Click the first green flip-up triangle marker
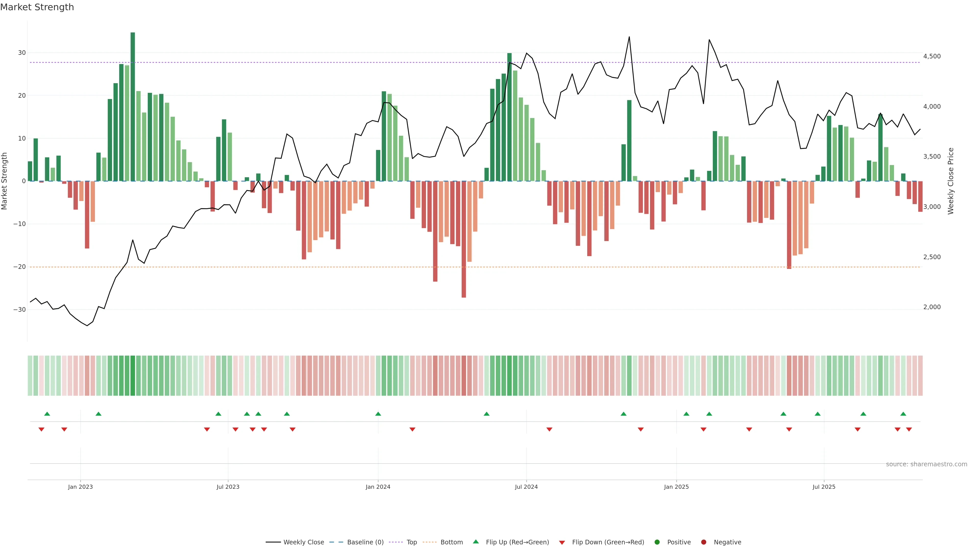This screenshot has width=980, height=551. (x=47, y=414)
